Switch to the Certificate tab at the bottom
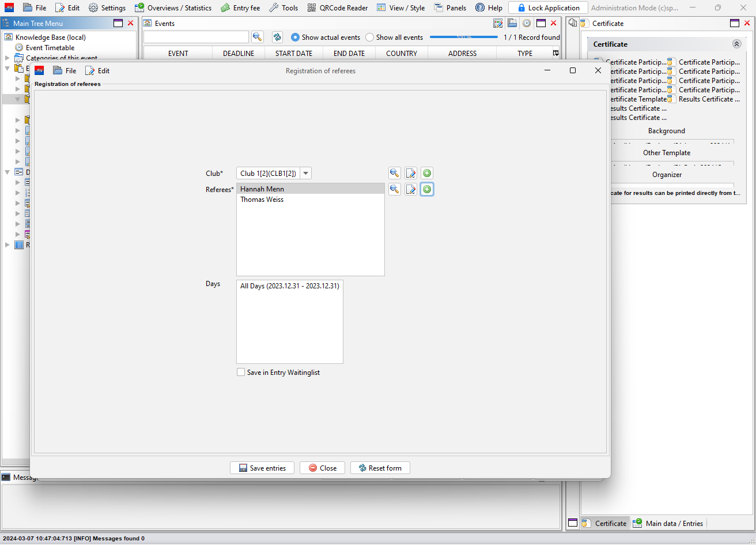 click(604, 523)
